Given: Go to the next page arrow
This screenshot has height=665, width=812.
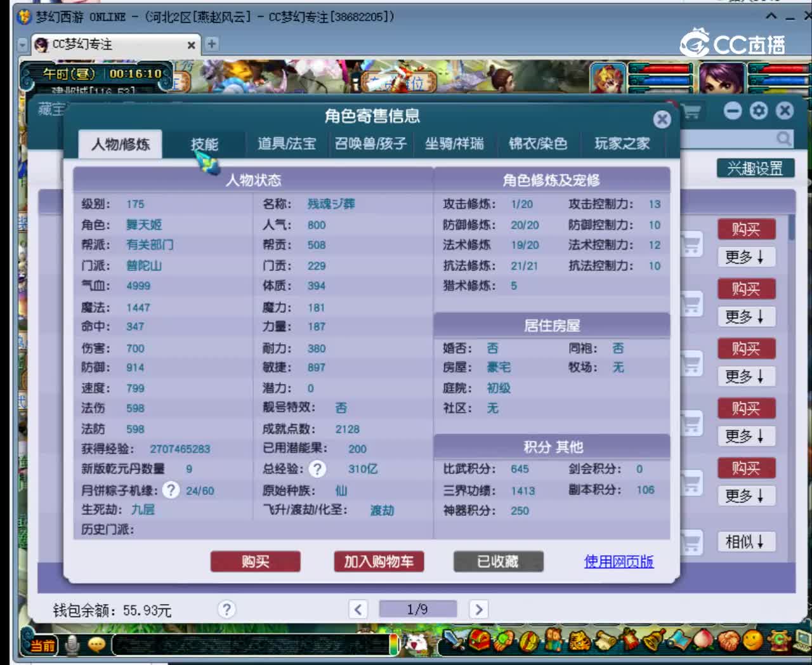Looking at the screenshot, I should [x=479, y=609].
